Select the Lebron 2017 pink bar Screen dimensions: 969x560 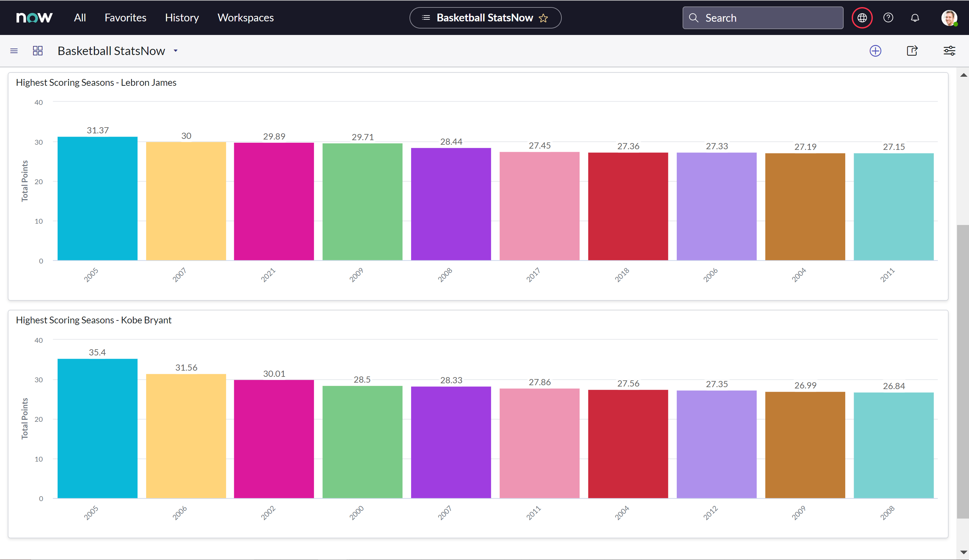click(539, 206)
